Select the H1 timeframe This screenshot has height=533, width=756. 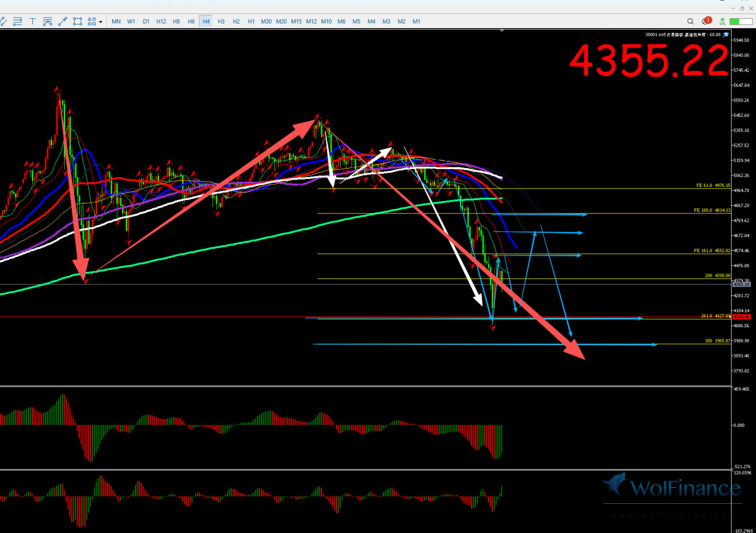251,21
